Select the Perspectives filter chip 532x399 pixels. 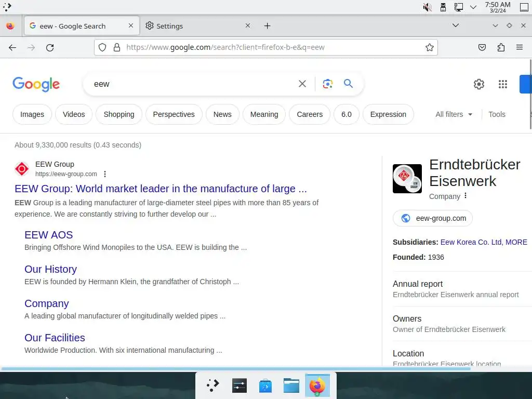[174, 114]
